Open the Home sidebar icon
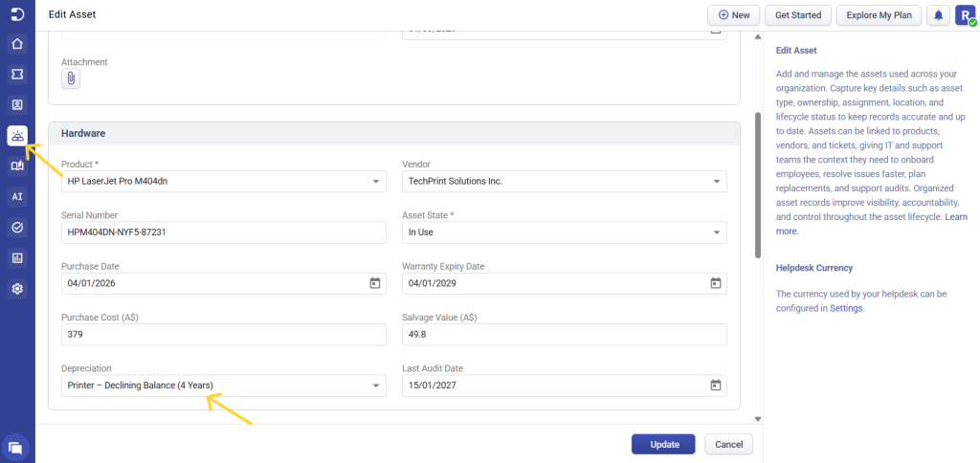Viewport: 980px width, 463px height. pyautogui.click(x=17, y=44)
